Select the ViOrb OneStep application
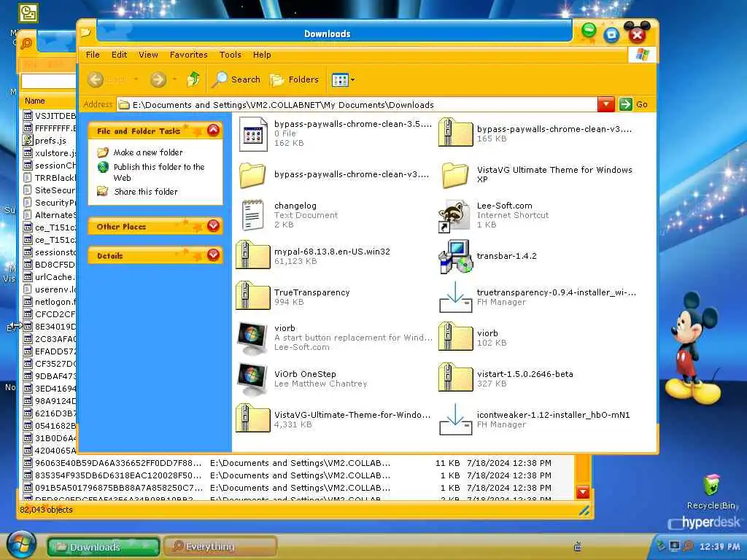The width and height of the screenshot is (747, 560). (252, 379)
